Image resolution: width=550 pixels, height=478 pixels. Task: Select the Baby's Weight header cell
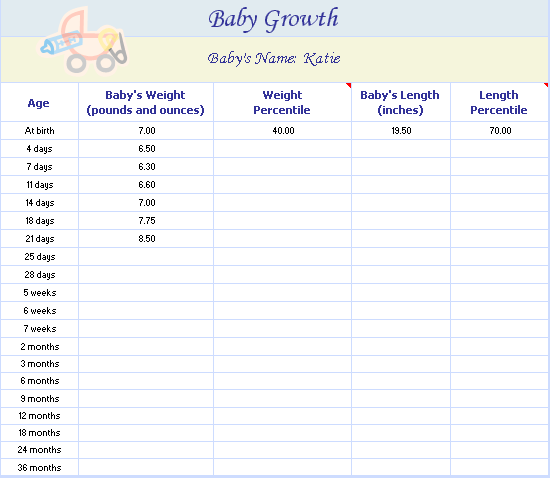[x=146, y=102]
